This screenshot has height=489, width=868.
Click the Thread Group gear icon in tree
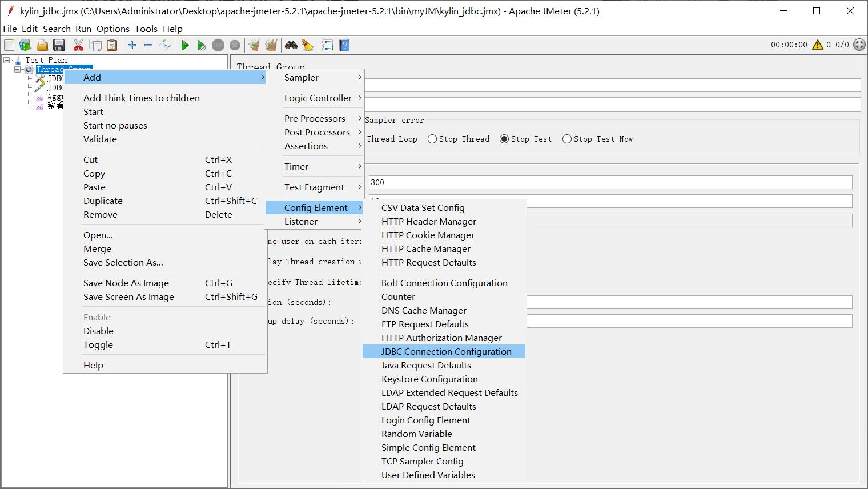coord(29,69)
